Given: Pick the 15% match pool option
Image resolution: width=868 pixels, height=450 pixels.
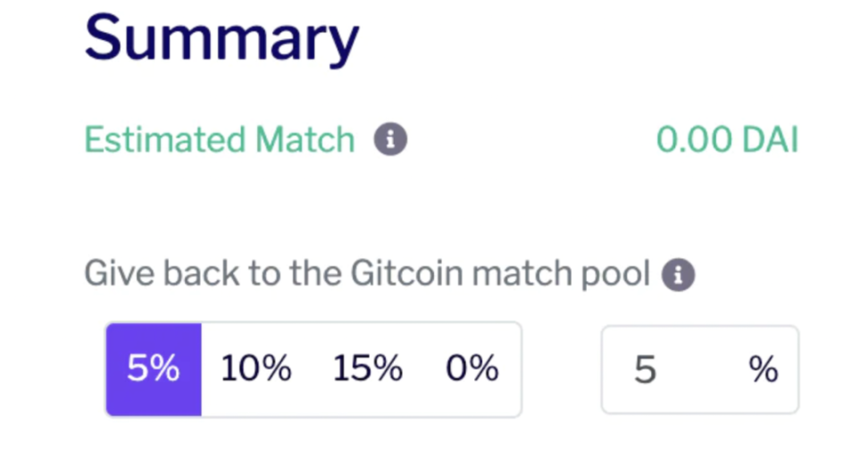Looking at the screenshot, I should point(368,369).
